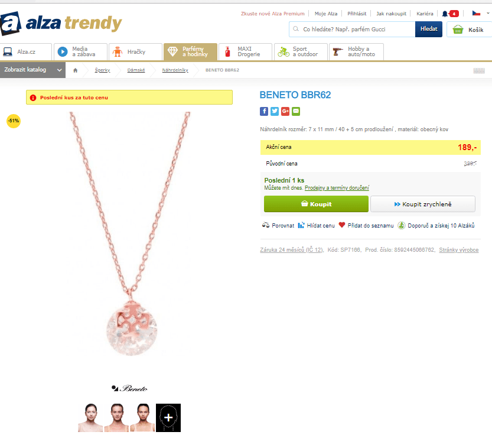Focus the search input field
This screenshot has width=492, height=448.
[352, 29]
